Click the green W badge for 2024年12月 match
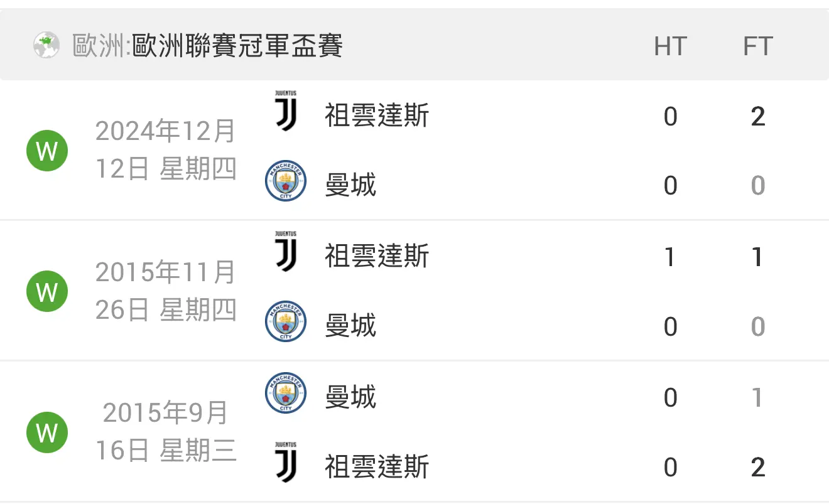Viewport: 829px width, 504px height. pyautogui.click(x=47, y=151)
